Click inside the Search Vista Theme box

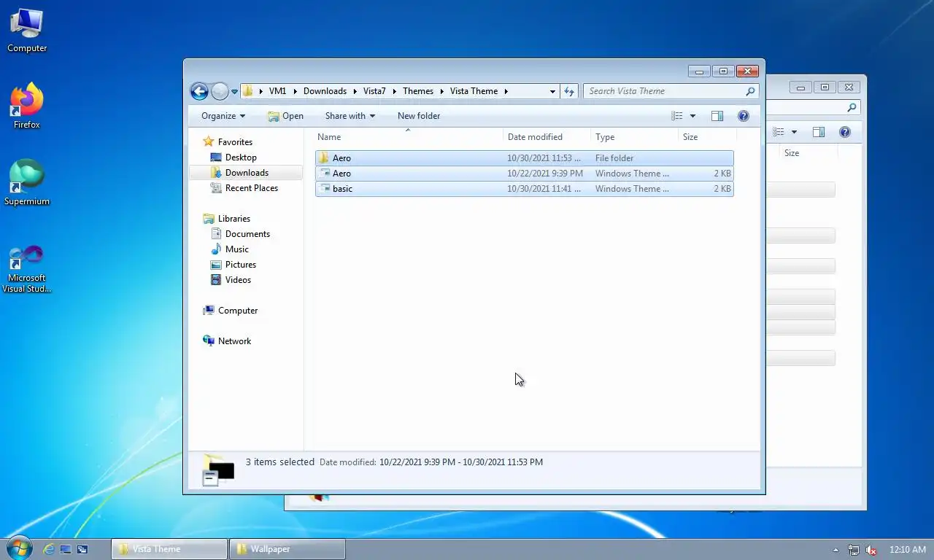pyautogui.click(x=664, y=91)
